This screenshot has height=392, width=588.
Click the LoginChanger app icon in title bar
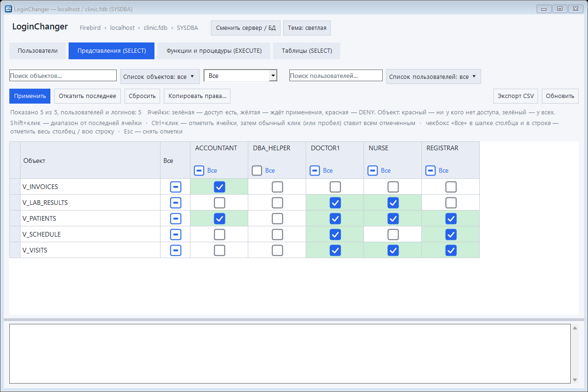tap(8, 8)
